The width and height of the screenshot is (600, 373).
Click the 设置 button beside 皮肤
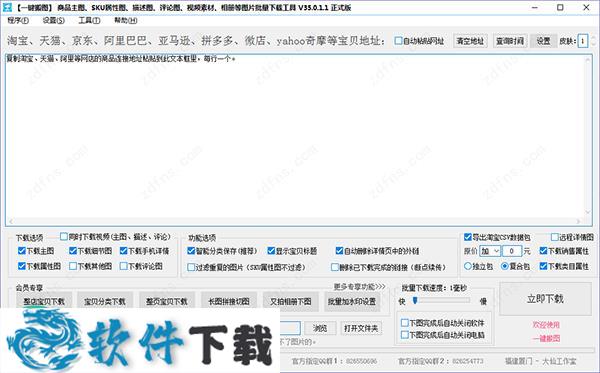[x=543, y=41]
